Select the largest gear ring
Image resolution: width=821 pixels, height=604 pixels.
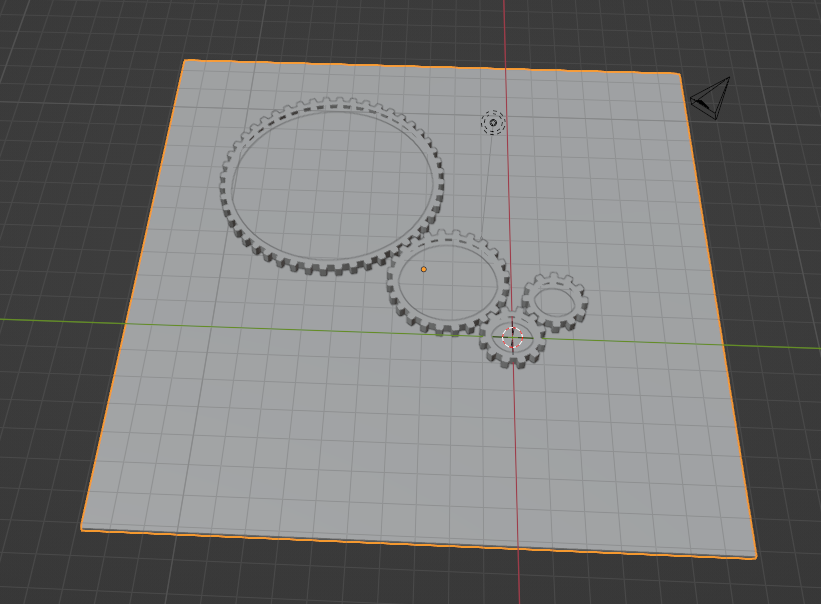tap(332, 186)
